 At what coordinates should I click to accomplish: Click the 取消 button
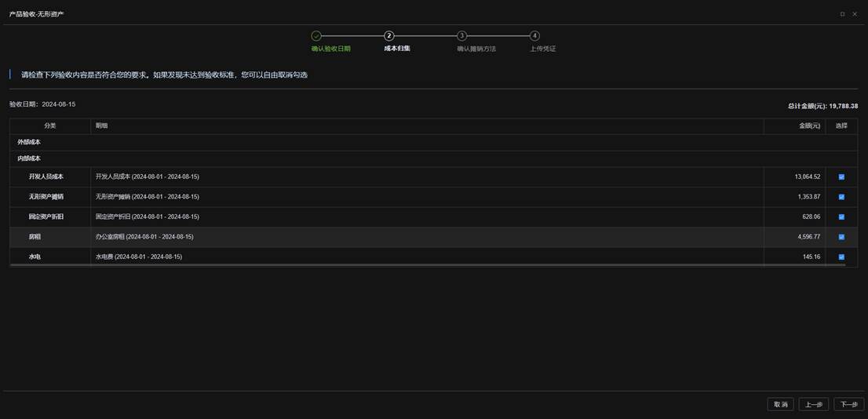pyautogui.click(x=780, y=404)
